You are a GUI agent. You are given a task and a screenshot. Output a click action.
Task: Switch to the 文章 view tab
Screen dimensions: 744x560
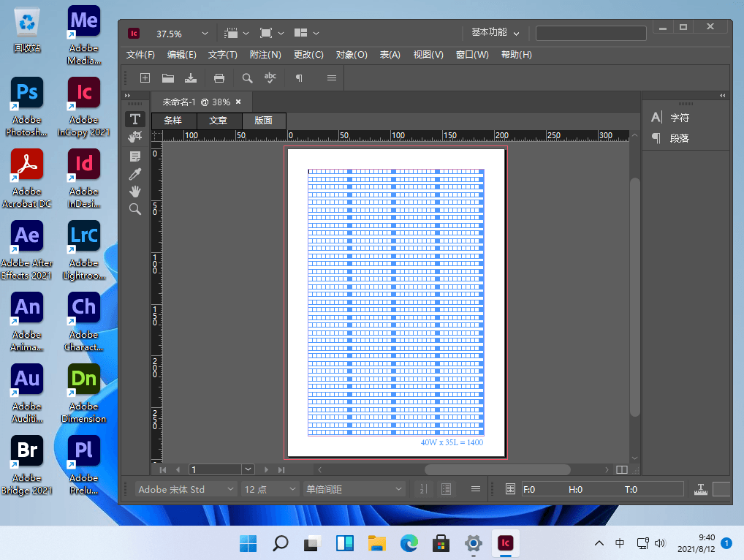click(219, 121)
